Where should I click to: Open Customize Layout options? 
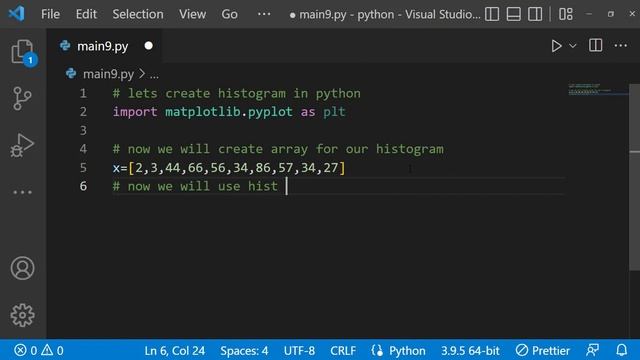566,14
